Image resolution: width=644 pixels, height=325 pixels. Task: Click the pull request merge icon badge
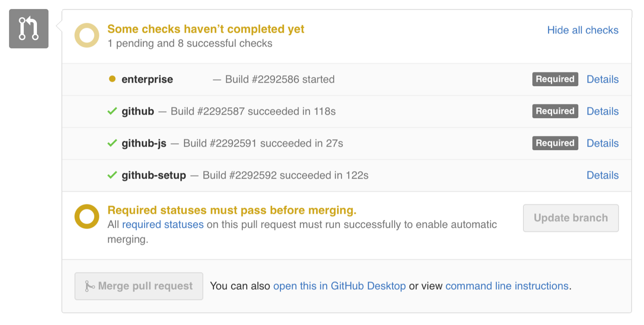(x=29, y=29)
